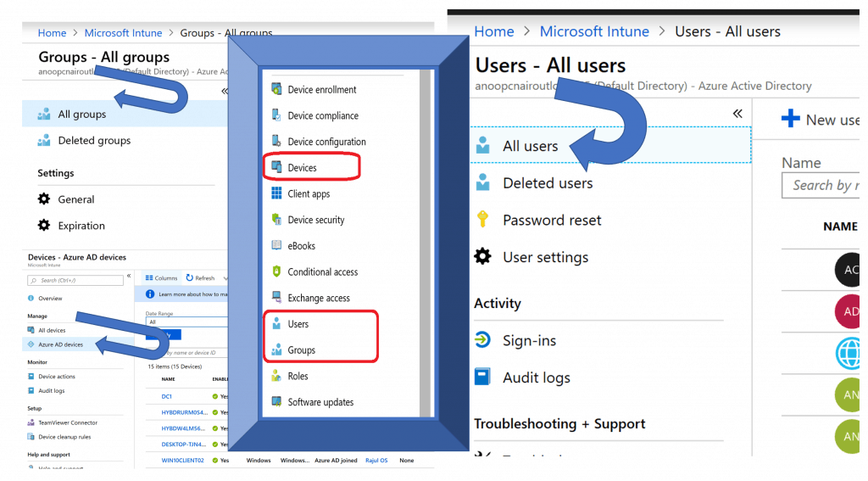Open Overview in the Devices panel

click(45, 298)
